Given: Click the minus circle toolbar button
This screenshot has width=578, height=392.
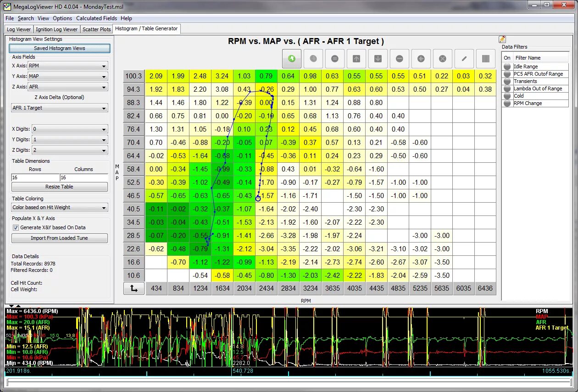Looking at the screenshot, I should coord(399,59).
